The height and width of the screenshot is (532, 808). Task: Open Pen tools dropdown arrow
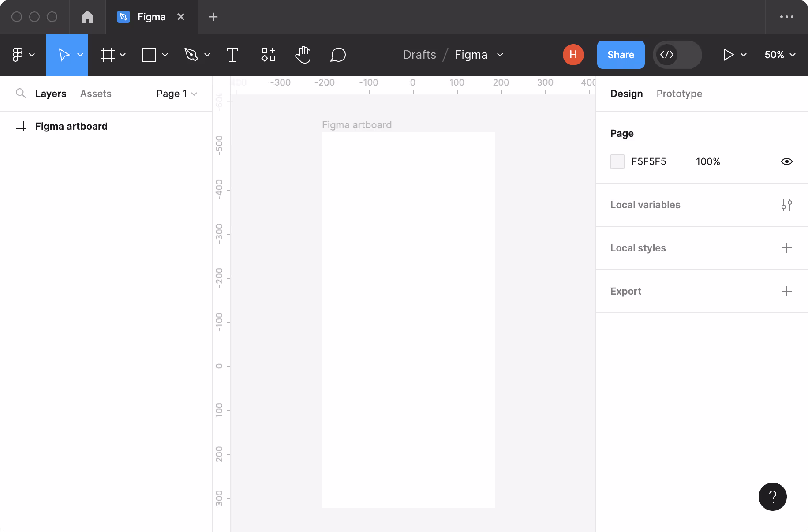[207, 55]
